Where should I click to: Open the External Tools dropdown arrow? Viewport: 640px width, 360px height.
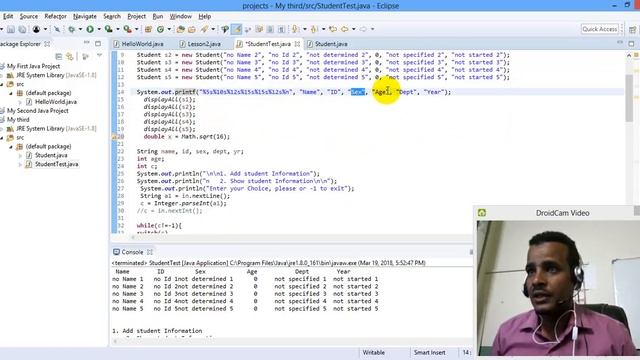click(x=137, y=29)
